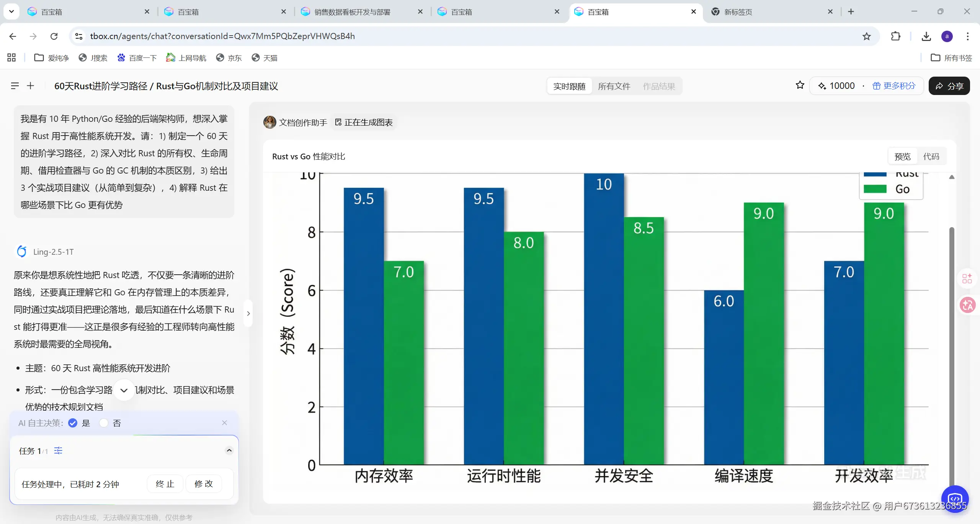Image resolution: width=980 pixels, height=524 pixels.
Task: Open the translate floating icon
Action: (x=967, y=305)
